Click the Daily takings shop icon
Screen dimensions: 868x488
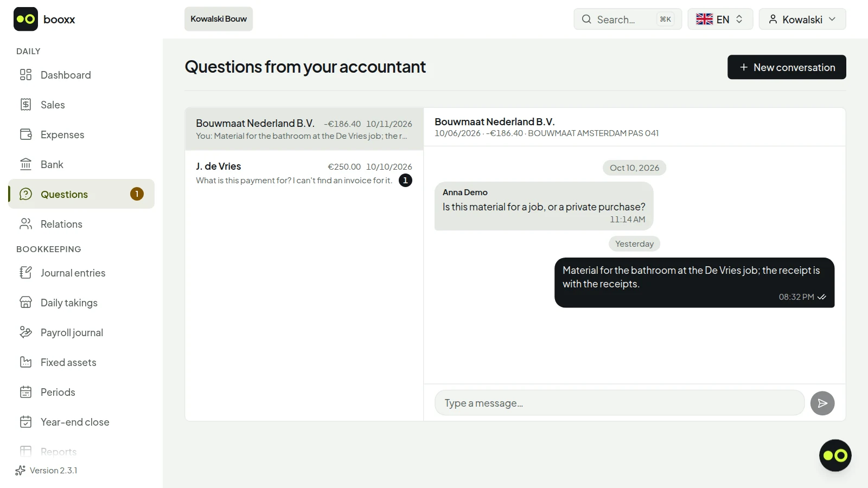[x=25, y=303]
